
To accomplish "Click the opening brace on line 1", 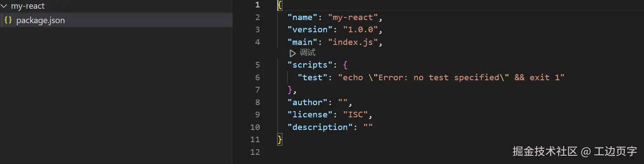I will click(x=280, y=5).
